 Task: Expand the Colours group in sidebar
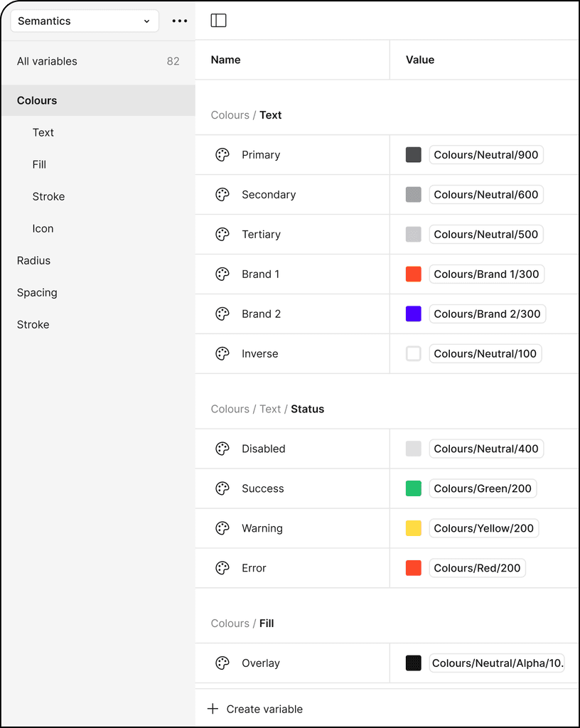click(x=37, y=100)
